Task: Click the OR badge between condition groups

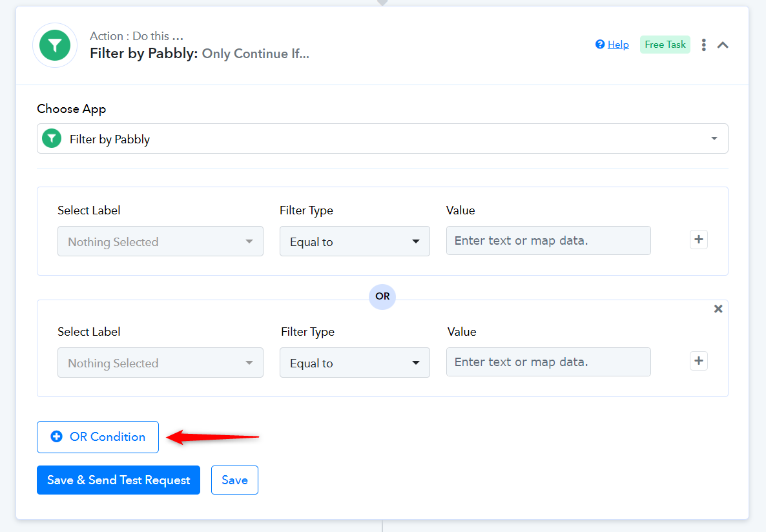Action: 382,296
